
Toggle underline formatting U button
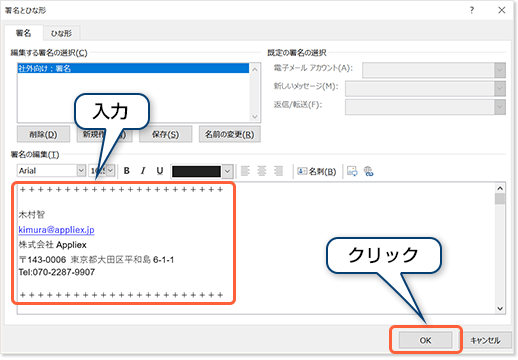(160, 171)
